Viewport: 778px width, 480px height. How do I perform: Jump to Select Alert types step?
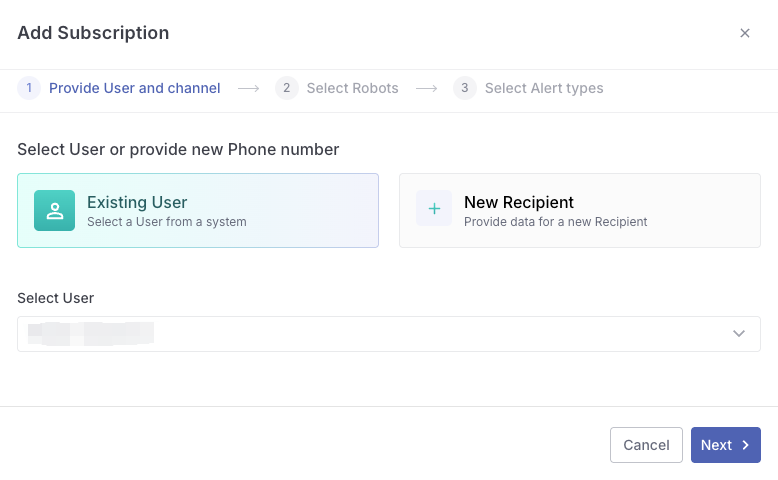pos(544,88)
